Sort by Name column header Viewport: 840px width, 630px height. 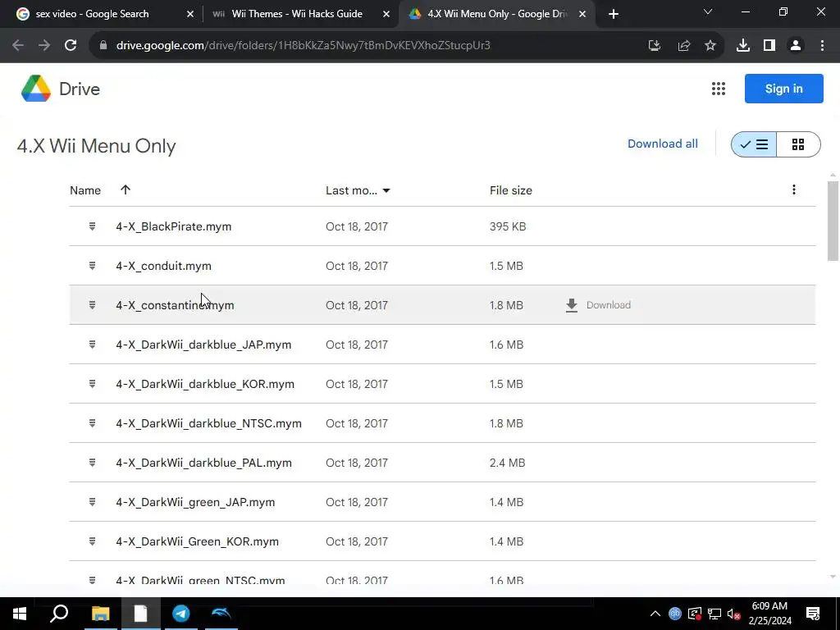[85, 190]
